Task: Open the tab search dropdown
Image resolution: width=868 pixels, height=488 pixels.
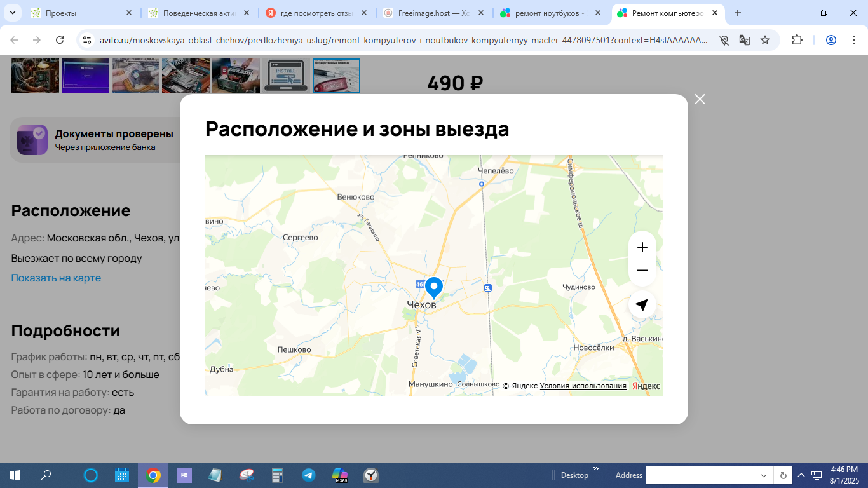Action: [13, 13]
